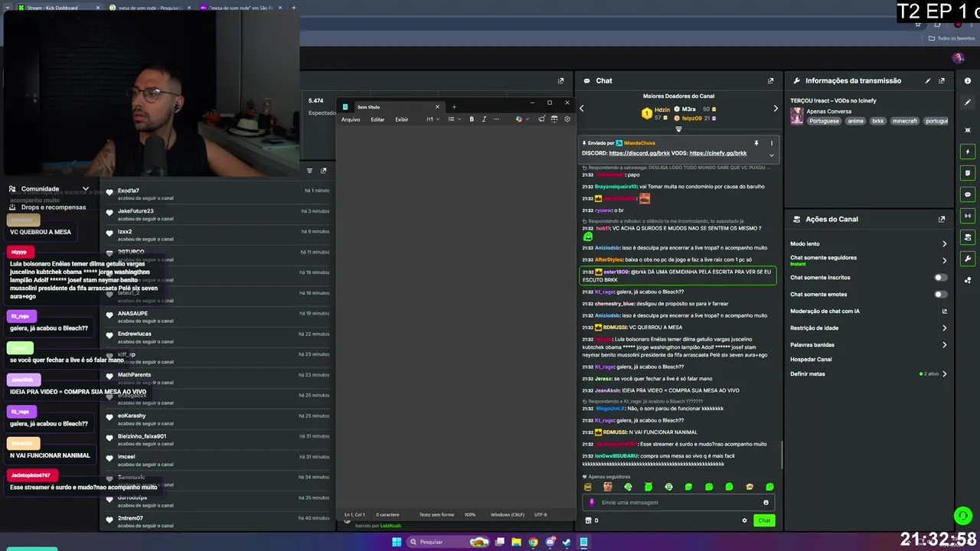
Task: Toggle bold formatting in Notepad
Action: [x=472, y=119]
